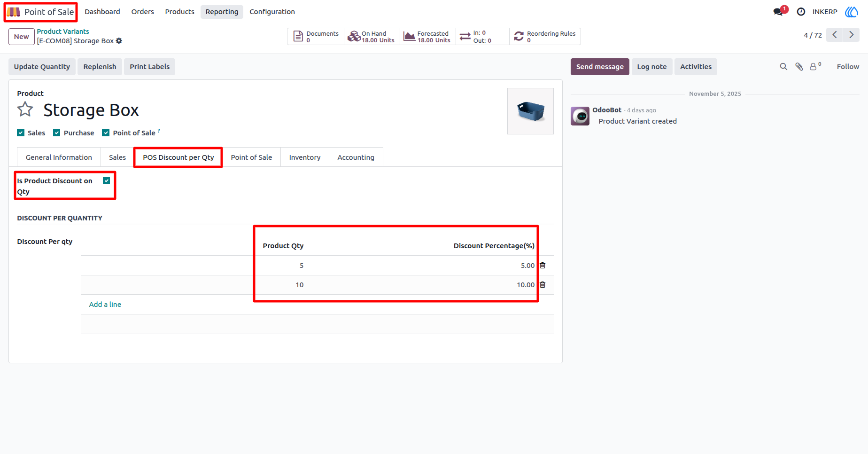Delete the 5 qty discount line
868x454 pixels.
coord(542,266)
